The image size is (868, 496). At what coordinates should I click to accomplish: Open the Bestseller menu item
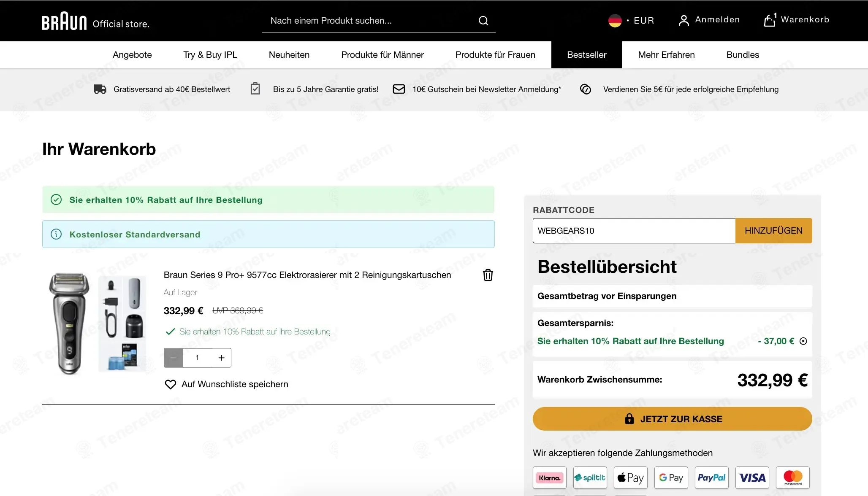[587, 55]
